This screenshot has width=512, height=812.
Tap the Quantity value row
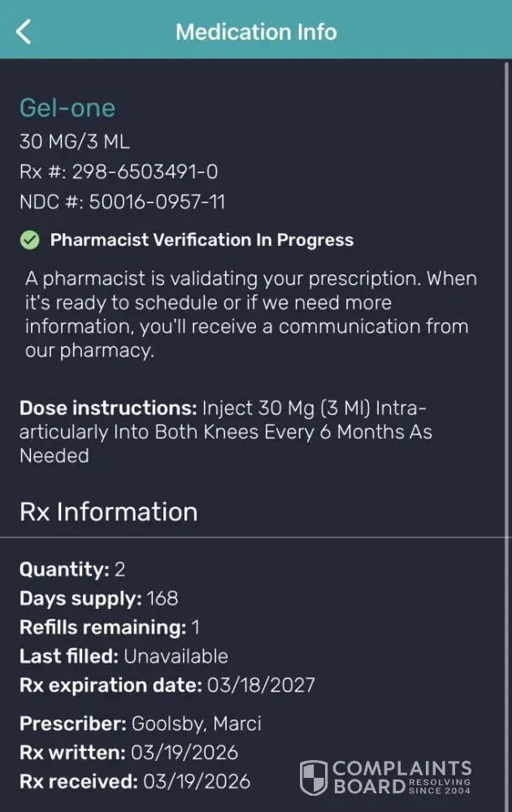tap(72, 569)
